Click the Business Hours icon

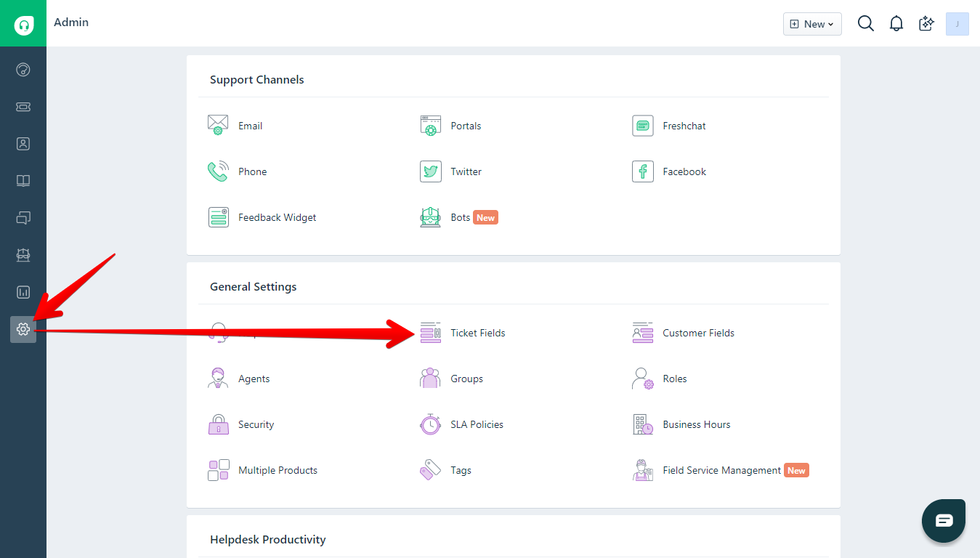(x=643, y=424)
